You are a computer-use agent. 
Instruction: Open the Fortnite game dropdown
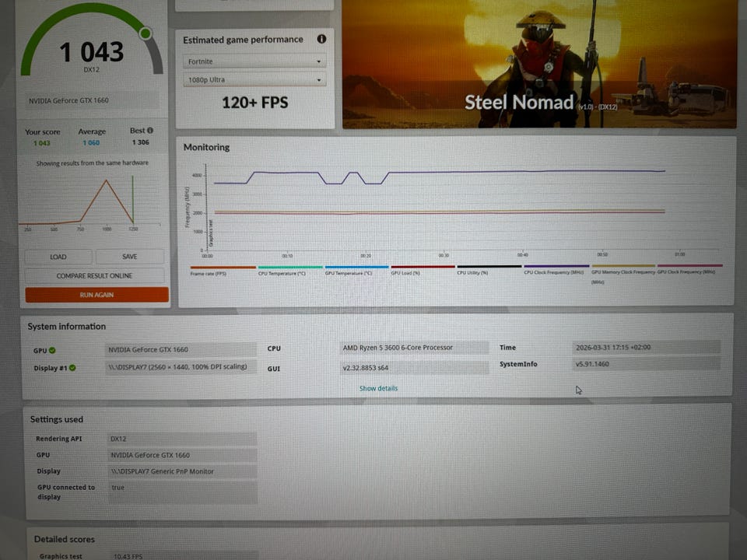(x=254, y=61)
